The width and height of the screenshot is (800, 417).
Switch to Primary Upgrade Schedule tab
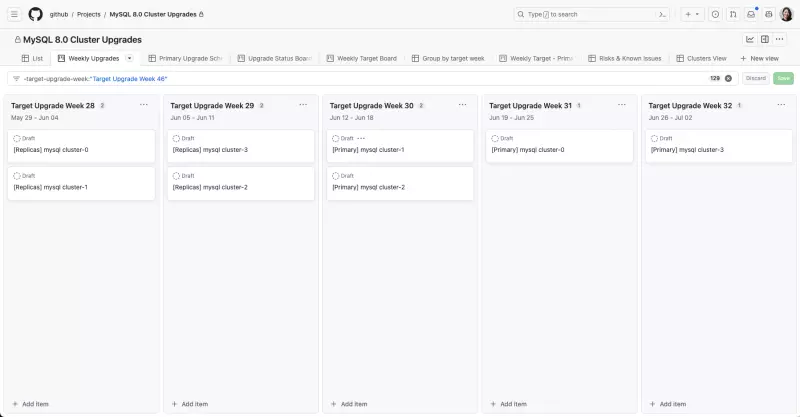[x=185, y=59]
